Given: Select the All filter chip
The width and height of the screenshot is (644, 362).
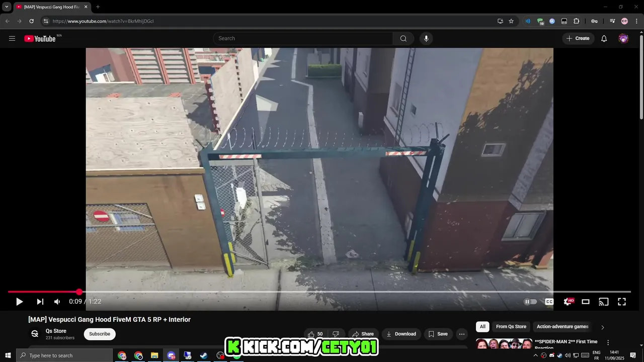Looking at the screenshot, I should 482,327.
